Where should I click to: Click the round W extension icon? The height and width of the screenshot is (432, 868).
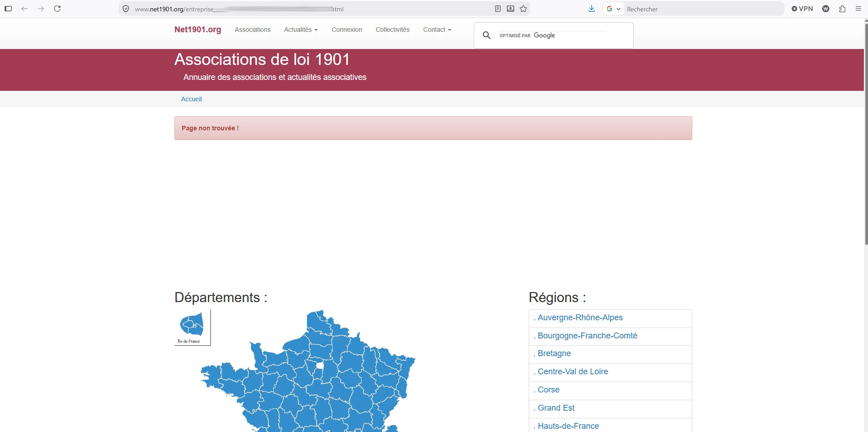click(826, 9)
